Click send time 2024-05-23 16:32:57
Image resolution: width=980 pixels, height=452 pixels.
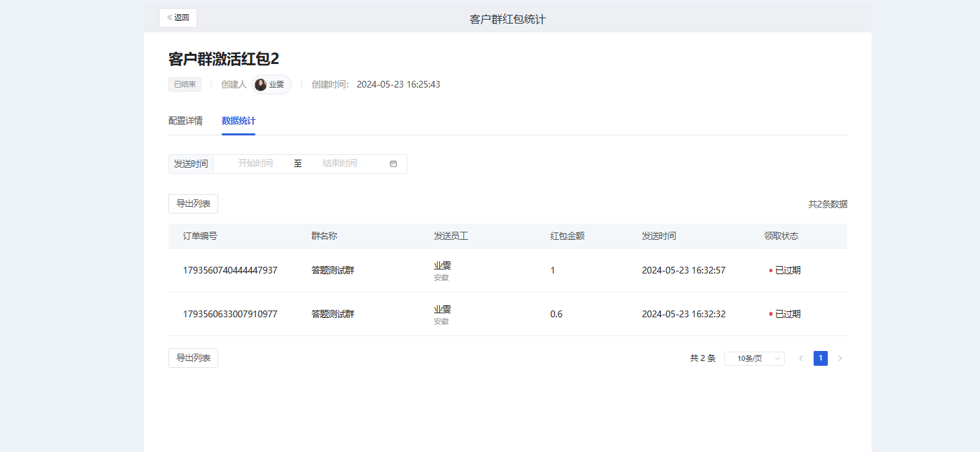684,270
